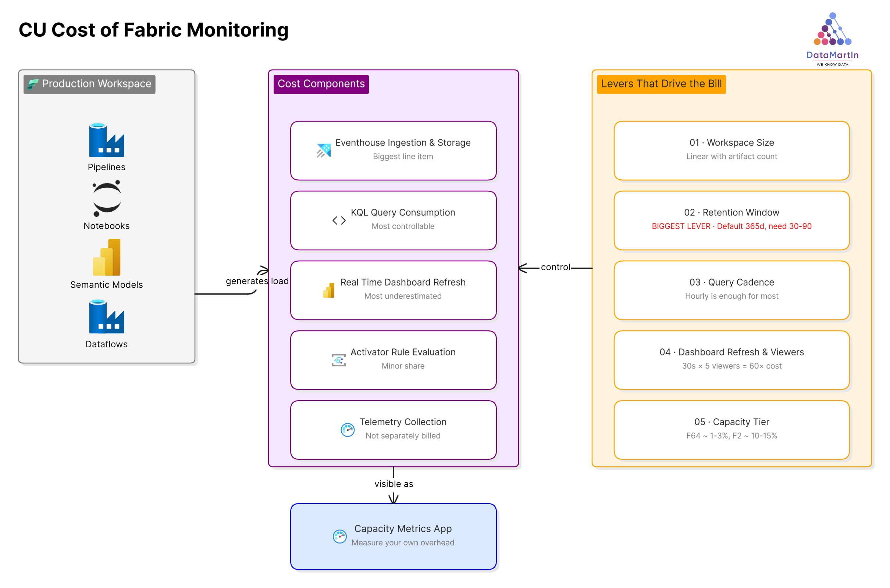Image resolution: width=890 pixels, height=588 pixels.
Task: Click the 'F64 ~ 1-3%, F2 ~ 10-15%' text
Action: (732, 436)
